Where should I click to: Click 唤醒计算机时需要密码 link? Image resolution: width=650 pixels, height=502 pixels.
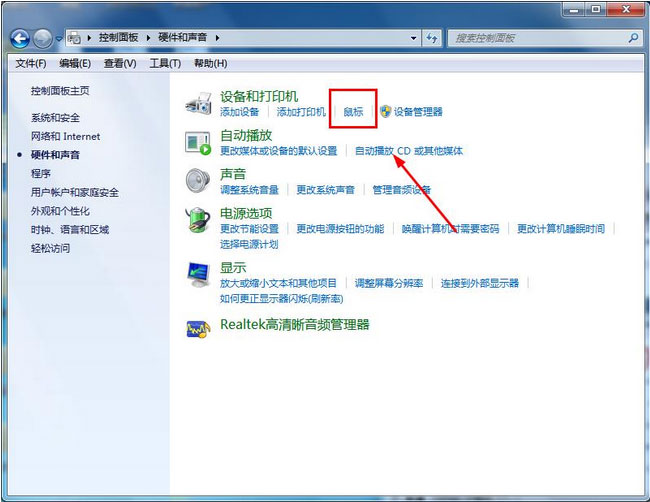(451, 229)
